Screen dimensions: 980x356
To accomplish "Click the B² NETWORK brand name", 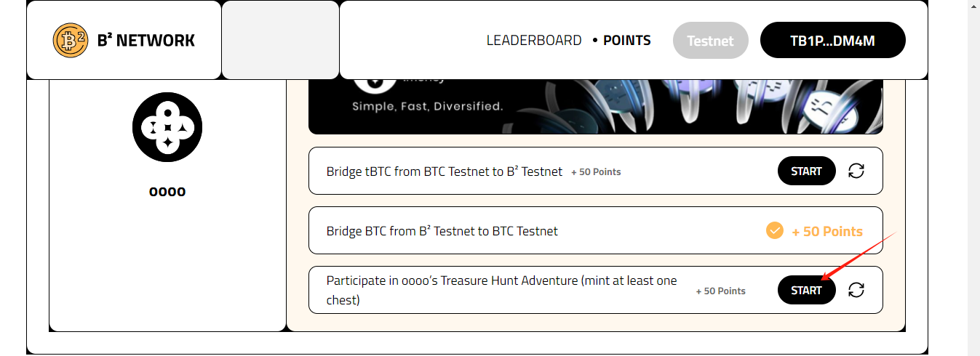I will (146, 41).
